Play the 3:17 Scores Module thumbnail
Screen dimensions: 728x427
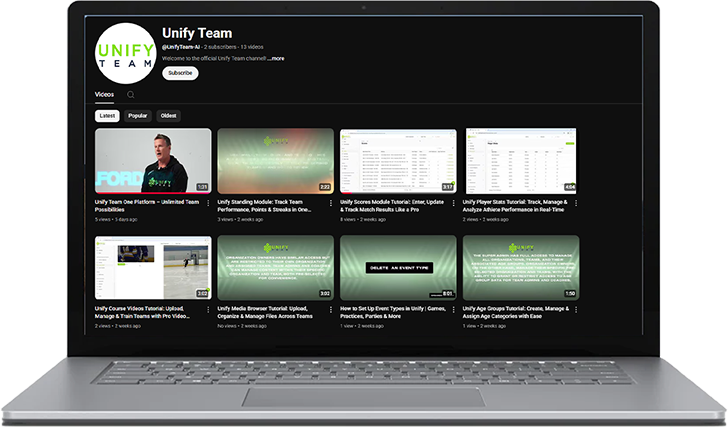click(x=398, y=161)
